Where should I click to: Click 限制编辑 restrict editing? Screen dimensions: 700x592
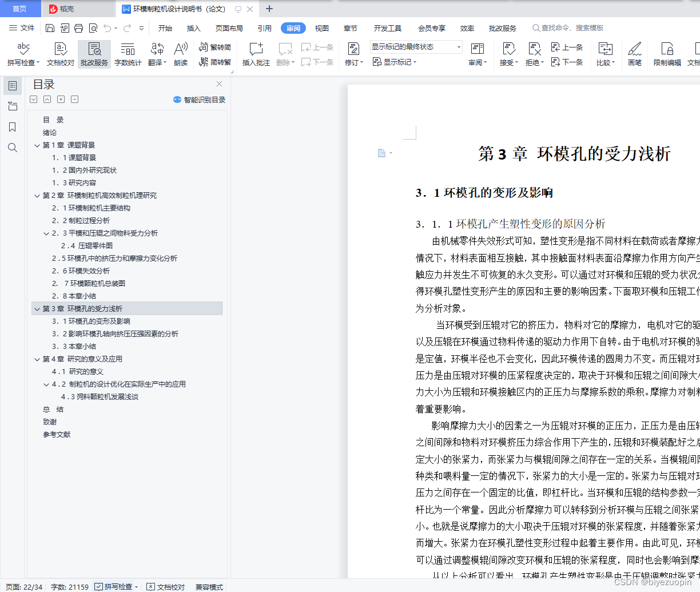pyautogui.click(x=667, y=54)
